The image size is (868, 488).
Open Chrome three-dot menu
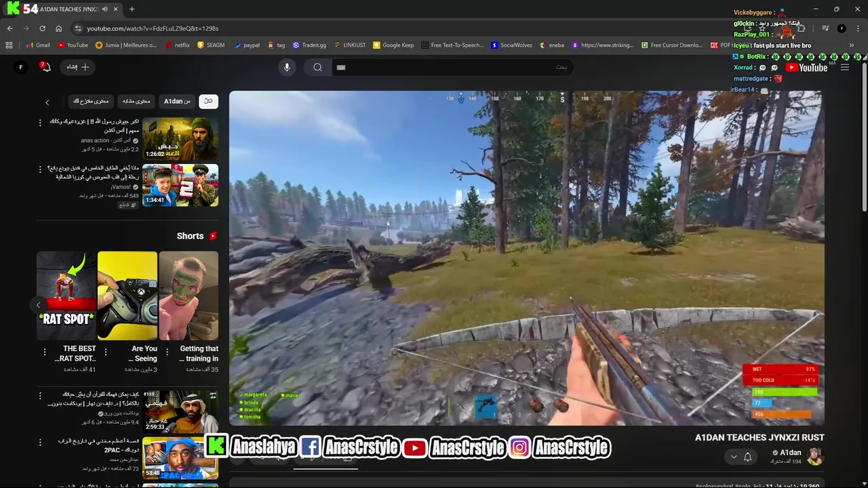click(x=857, y=28)
